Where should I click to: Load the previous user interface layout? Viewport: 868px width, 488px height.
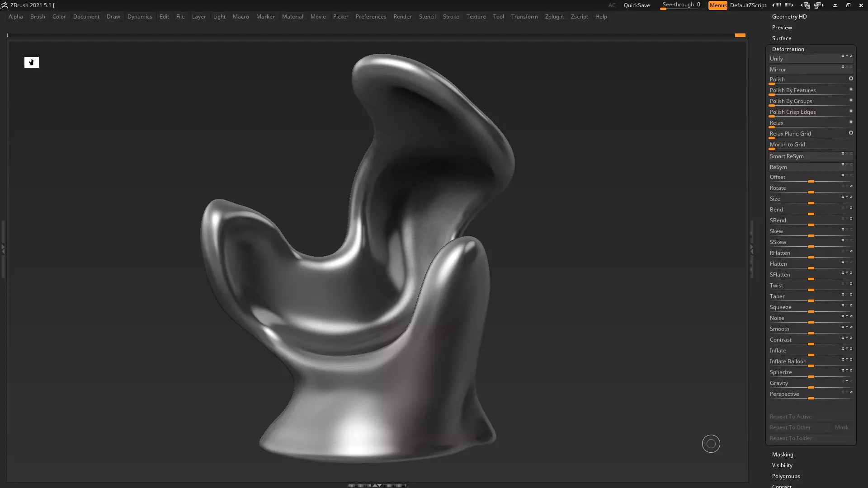(x=805, y=5)
